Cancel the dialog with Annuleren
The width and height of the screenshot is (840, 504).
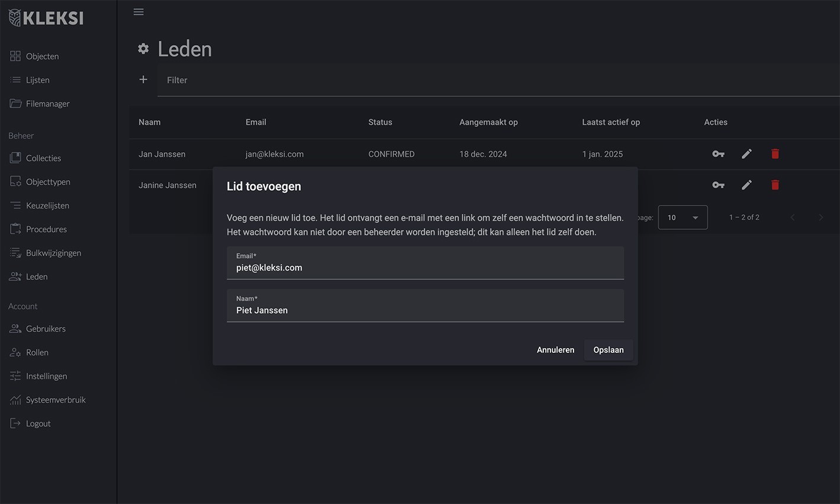(555, 350)
